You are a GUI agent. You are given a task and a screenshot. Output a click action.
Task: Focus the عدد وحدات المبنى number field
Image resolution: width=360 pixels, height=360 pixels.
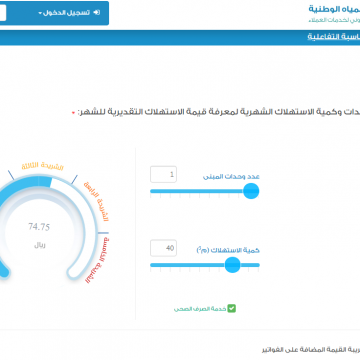tap(163, 174)
